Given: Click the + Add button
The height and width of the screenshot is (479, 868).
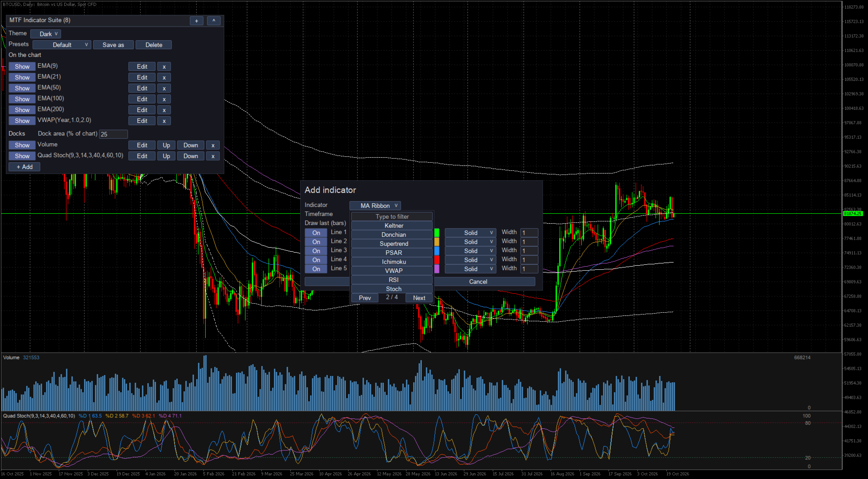Looking at the screenshot, I should point(24,167).
